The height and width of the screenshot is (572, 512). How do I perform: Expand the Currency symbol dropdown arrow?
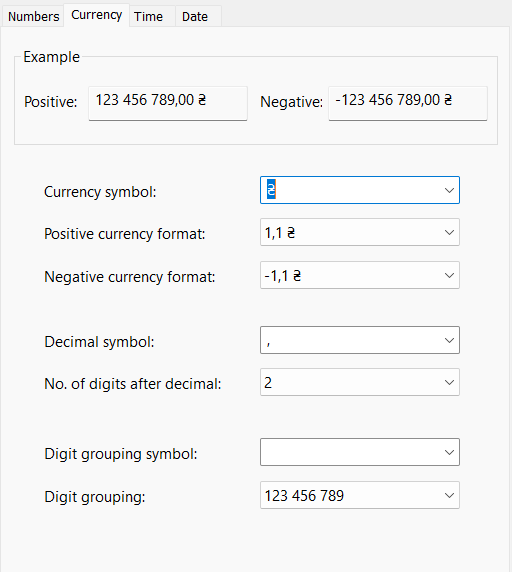point(449,190)
